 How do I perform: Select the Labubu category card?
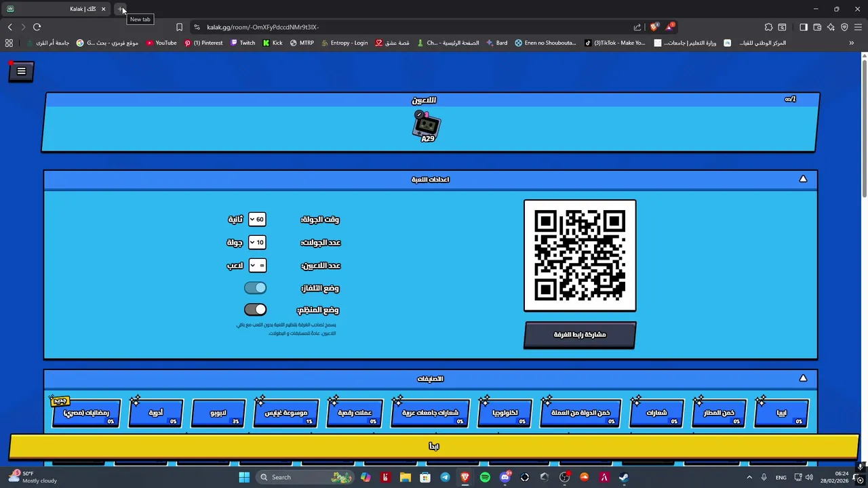point(218,413)
